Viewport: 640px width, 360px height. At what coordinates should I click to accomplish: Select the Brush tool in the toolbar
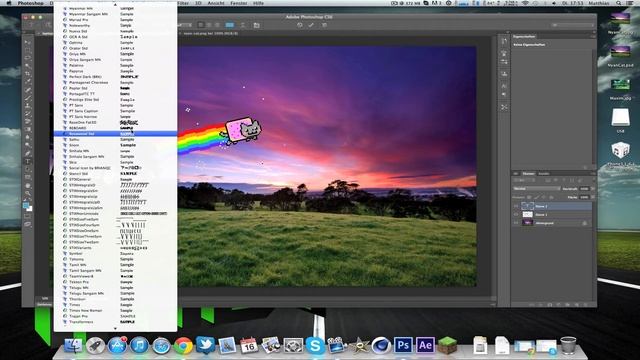point(28,98)
